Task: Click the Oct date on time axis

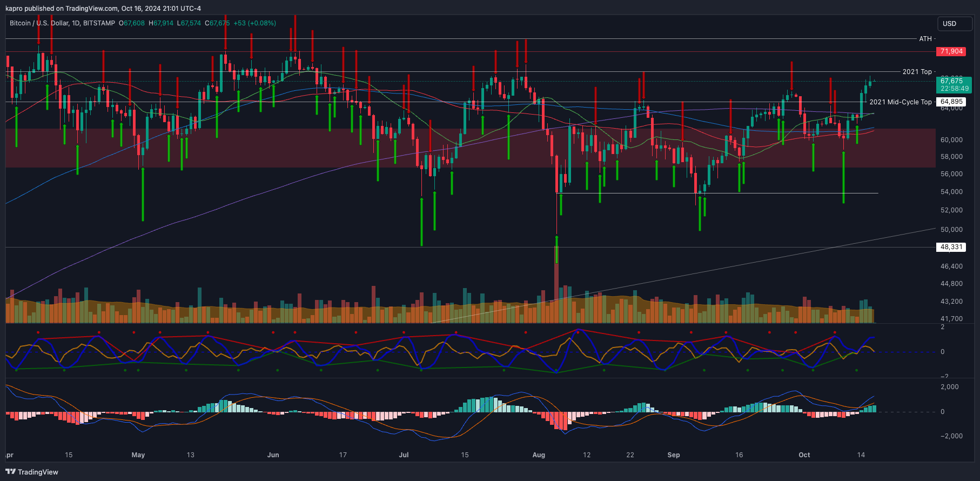Action: [x=804, y=455]
